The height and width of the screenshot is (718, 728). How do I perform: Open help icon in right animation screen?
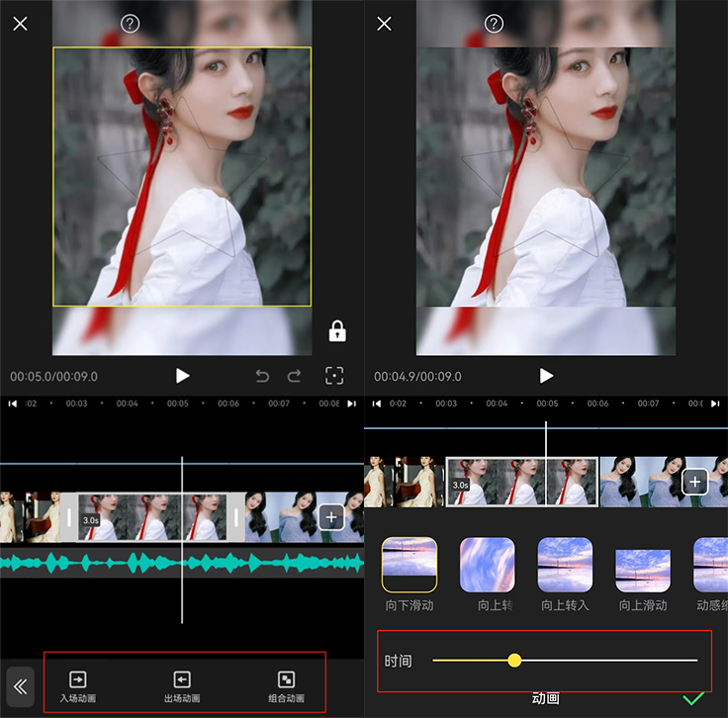pos(494,23)
